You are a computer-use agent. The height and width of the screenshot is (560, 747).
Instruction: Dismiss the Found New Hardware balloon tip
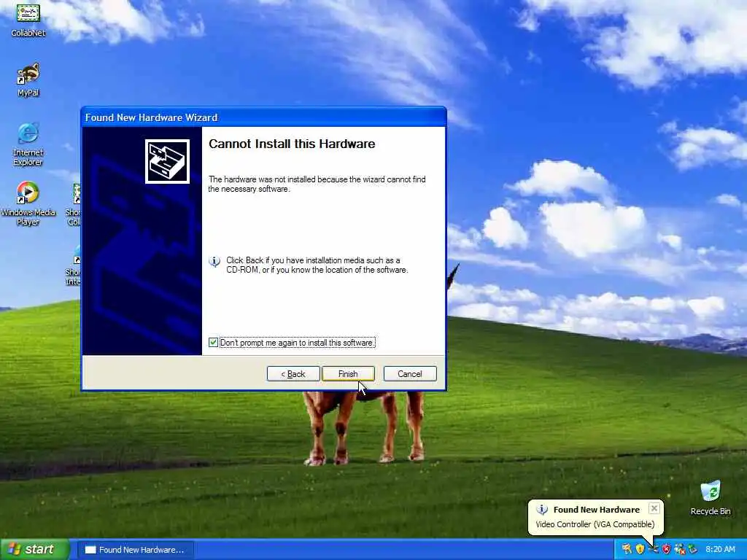(654, 508)
